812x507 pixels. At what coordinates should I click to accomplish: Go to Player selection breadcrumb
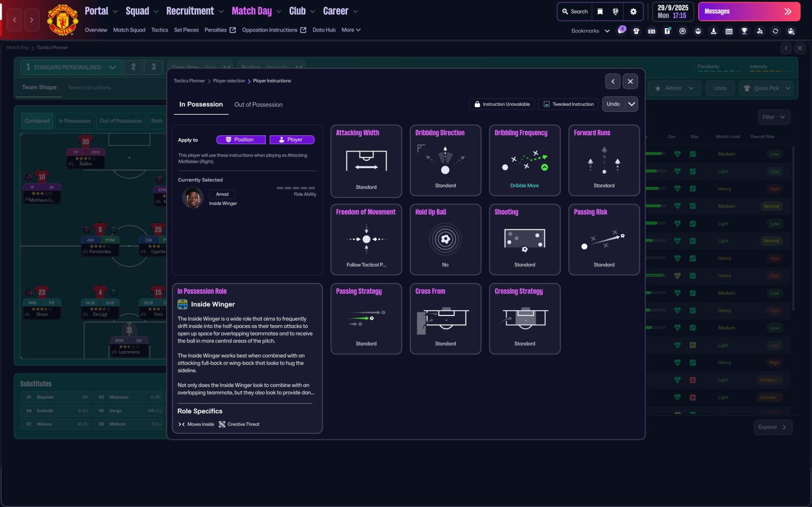pos(229,81)
